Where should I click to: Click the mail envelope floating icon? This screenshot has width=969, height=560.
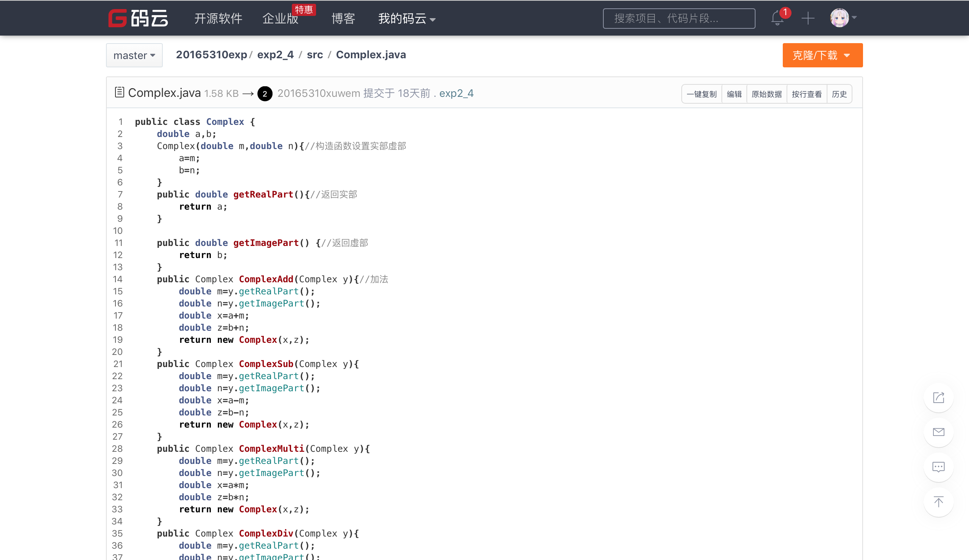point(938,432)
